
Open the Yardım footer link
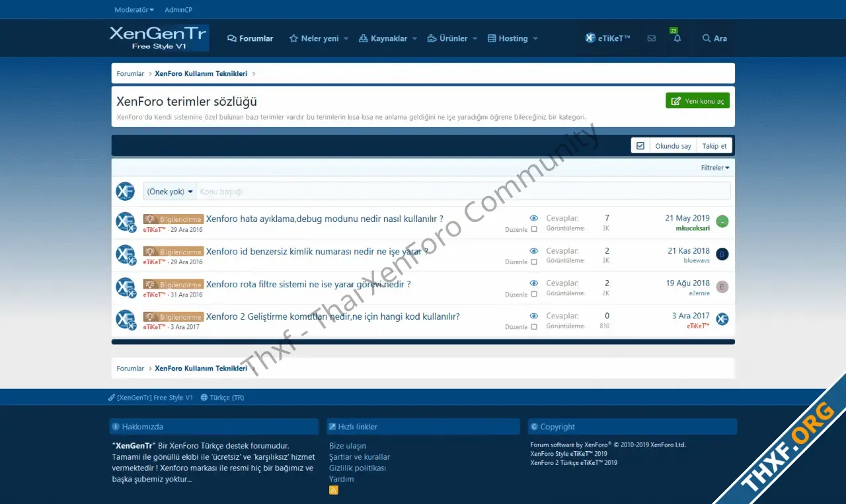342,480
